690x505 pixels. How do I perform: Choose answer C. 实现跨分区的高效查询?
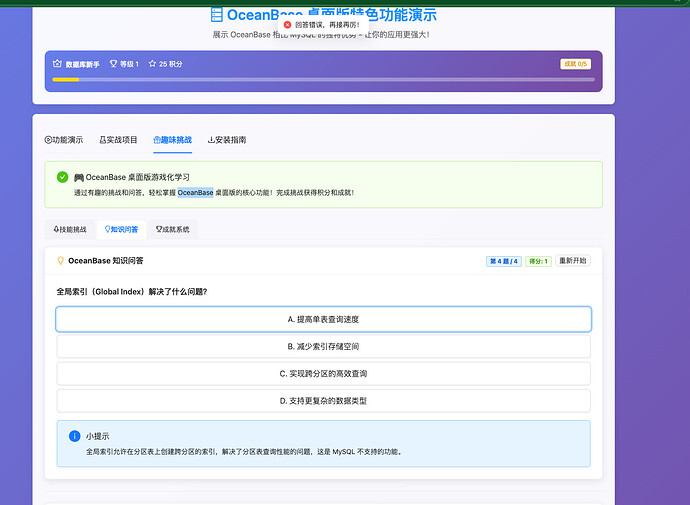[x=323, y=373]
